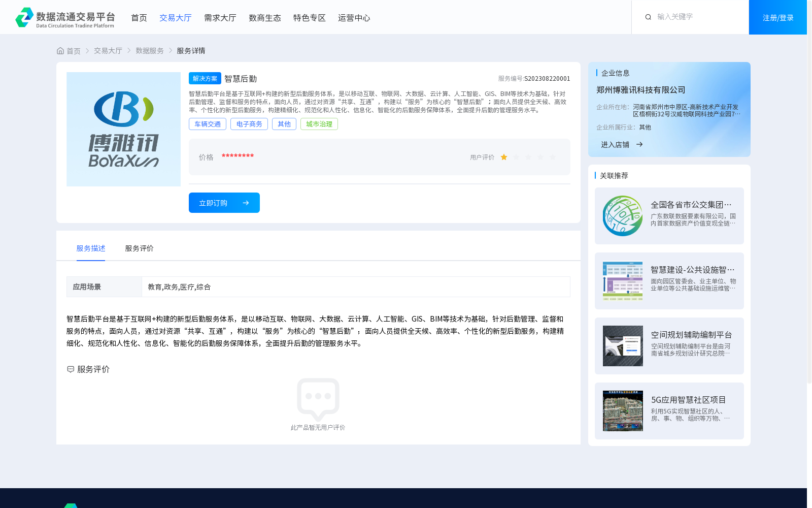Image resolution: width=812 pixels, height=508 pixels.
Task: Click the comment bubble icon beside 服务评价
Action: point(70,369)
